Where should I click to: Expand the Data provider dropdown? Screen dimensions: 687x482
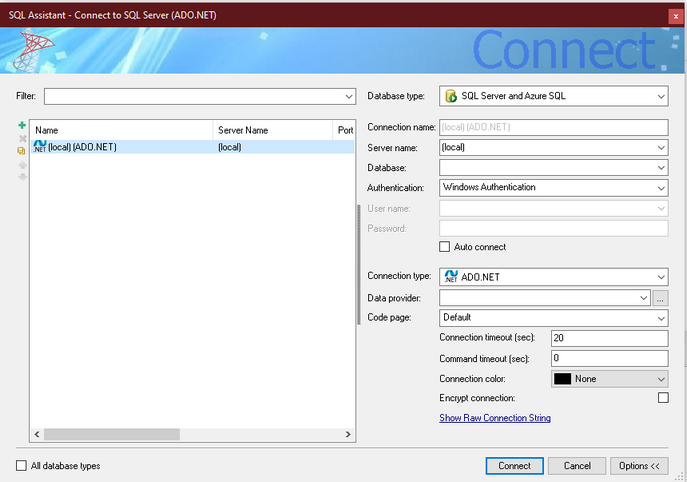tap(643, 298)
